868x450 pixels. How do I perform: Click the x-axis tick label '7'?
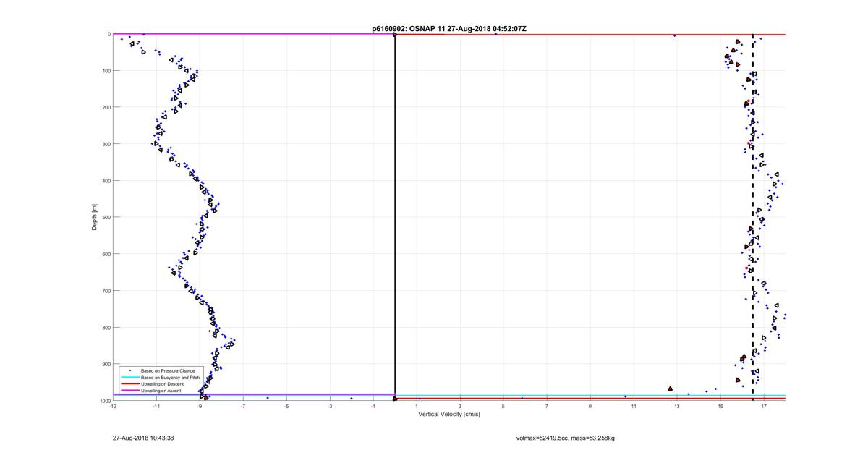click(x=547, y=407)
